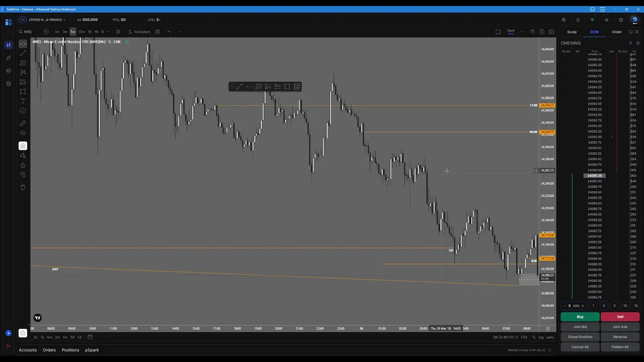
Task: Open the DOM panel settings gear
Action: tap(638, 43)
